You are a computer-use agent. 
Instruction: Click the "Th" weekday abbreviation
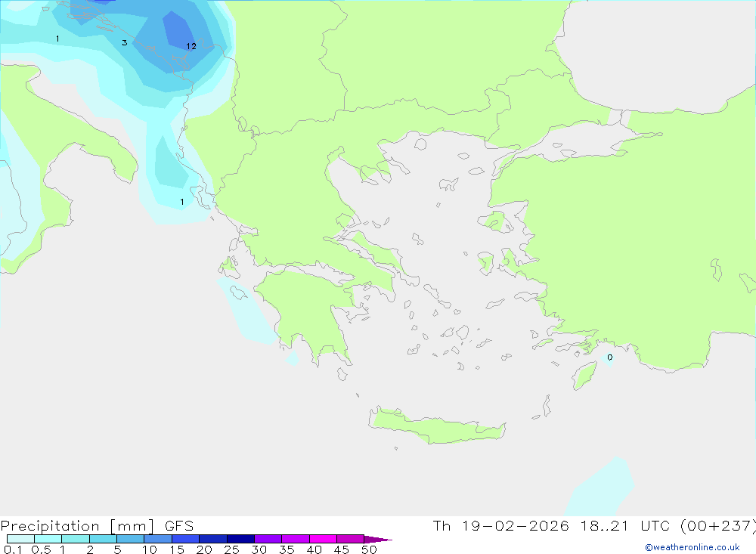(x=442, y=526)
